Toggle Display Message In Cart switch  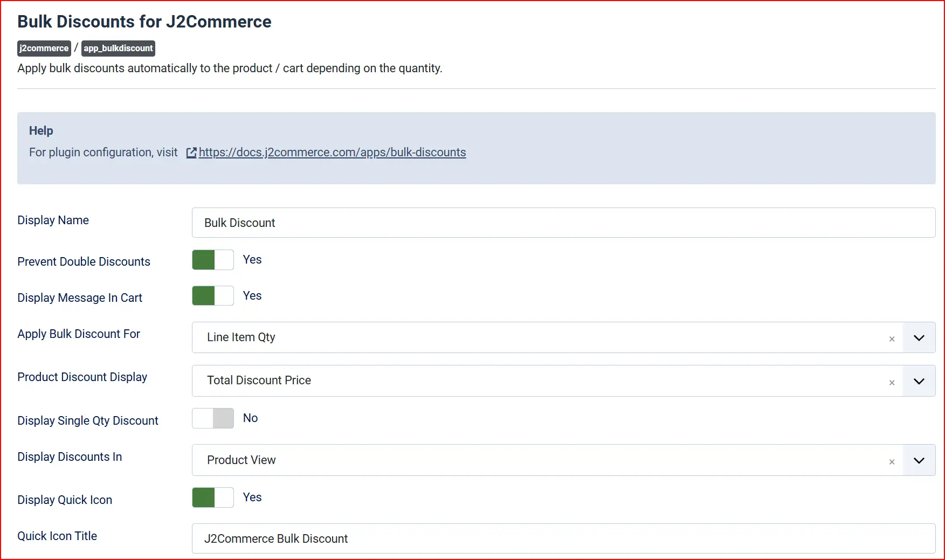213,296
